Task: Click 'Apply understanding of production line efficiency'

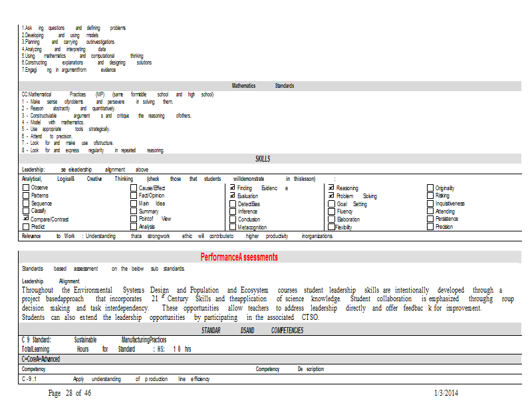Action: click(141, 379)
